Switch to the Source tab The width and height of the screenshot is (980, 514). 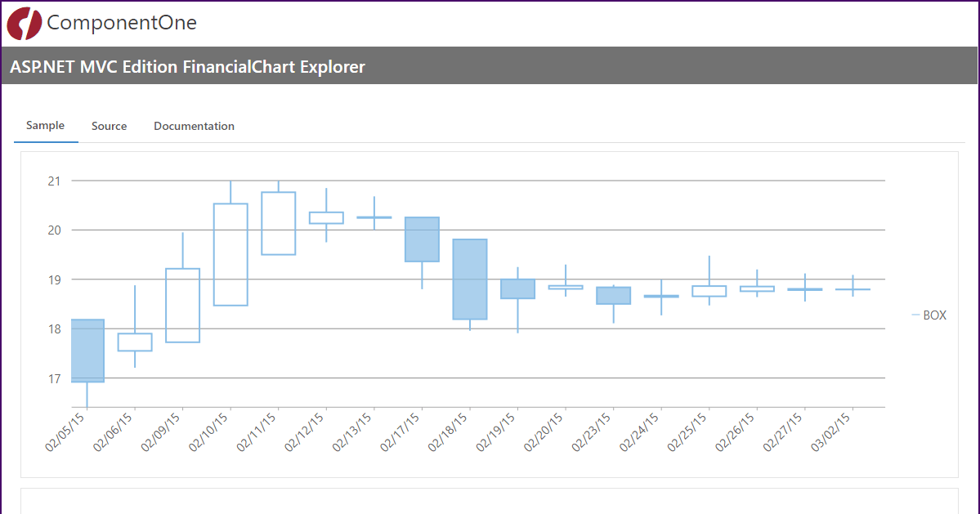tap(109, 126)
